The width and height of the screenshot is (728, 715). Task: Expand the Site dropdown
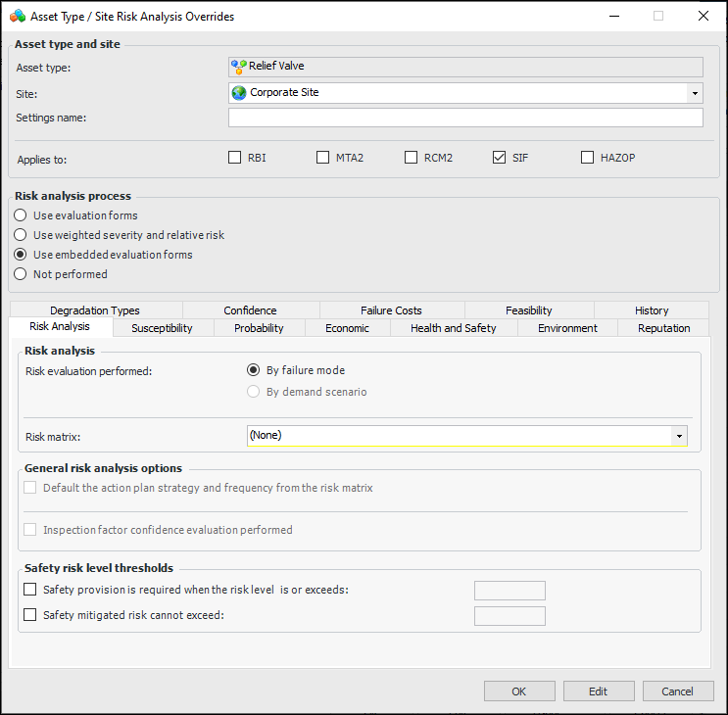695,93
